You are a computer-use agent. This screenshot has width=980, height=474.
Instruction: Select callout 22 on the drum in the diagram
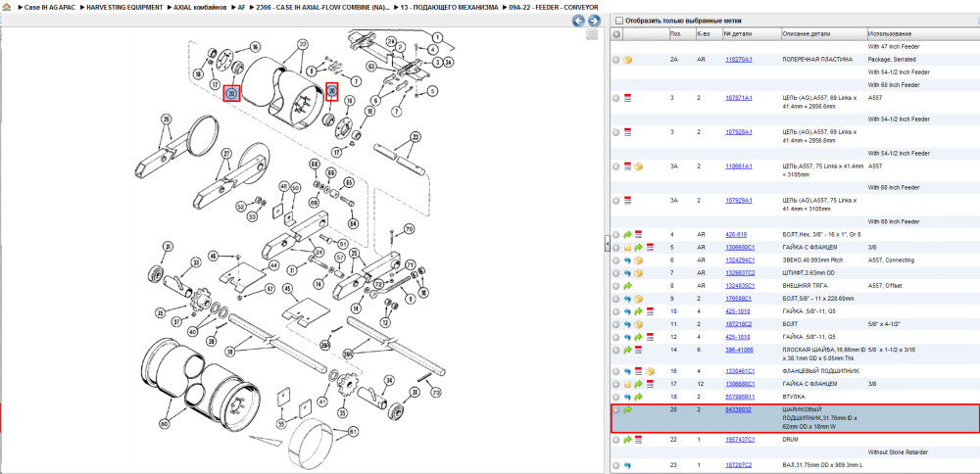[303, 45]
